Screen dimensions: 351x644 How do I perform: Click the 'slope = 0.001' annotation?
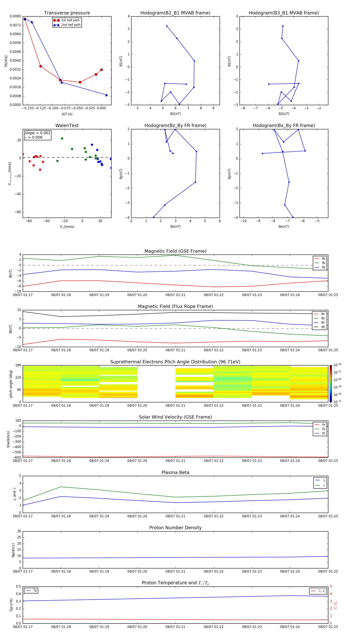[x=37, y=133]
